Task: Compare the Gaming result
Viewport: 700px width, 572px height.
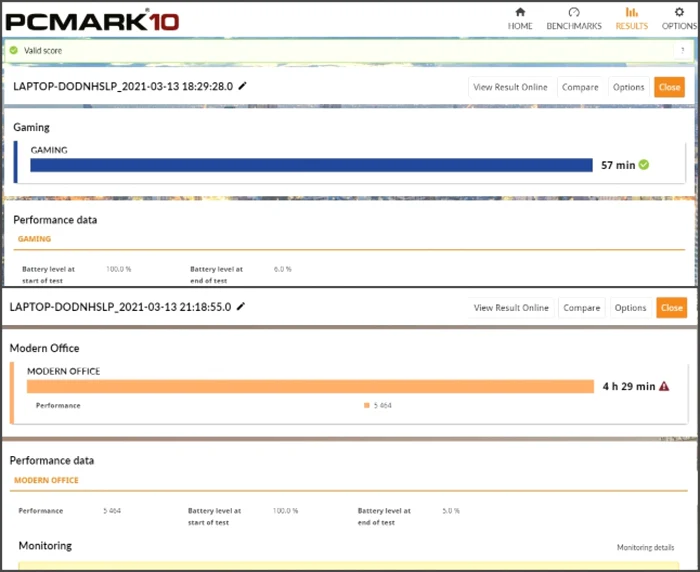Action: 580,87
